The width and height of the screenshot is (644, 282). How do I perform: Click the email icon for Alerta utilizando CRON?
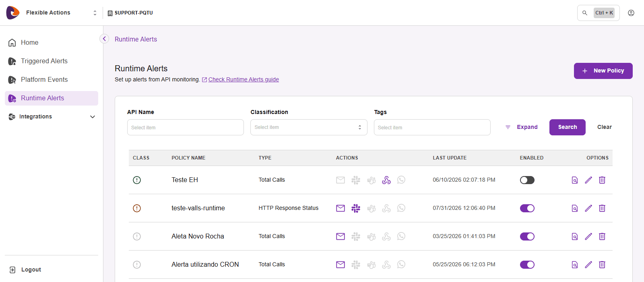tap(341, 265)
